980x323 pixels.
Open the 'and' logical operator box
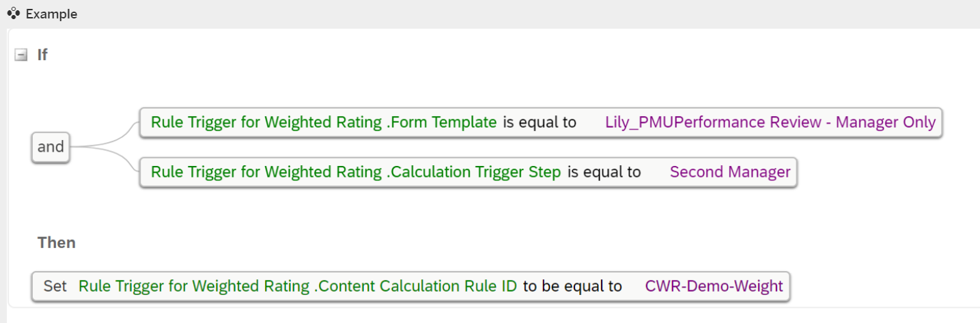(51, 147)
